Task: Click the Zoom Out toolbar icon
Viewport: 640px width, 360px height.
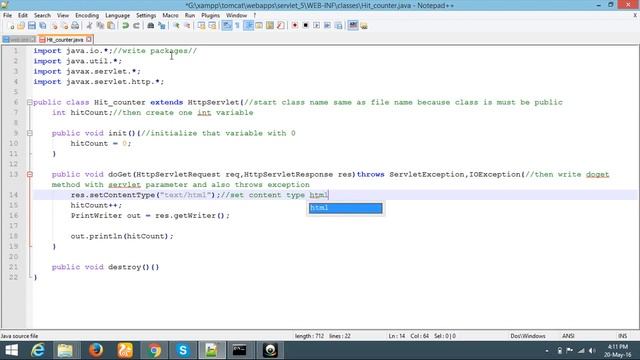Action: pos(187,26)
